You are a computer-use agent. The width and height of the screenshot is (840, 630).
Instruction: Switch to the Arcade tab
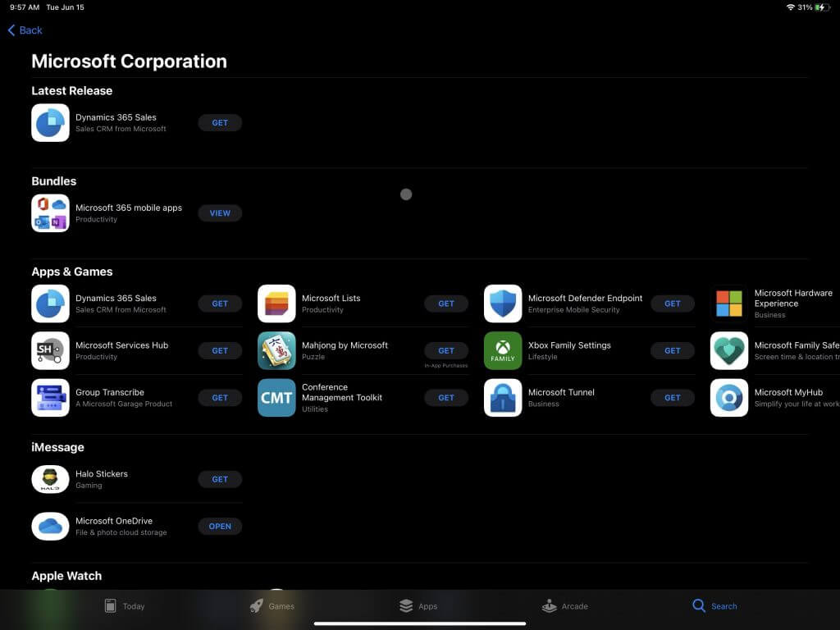click(x=564, y=606)
